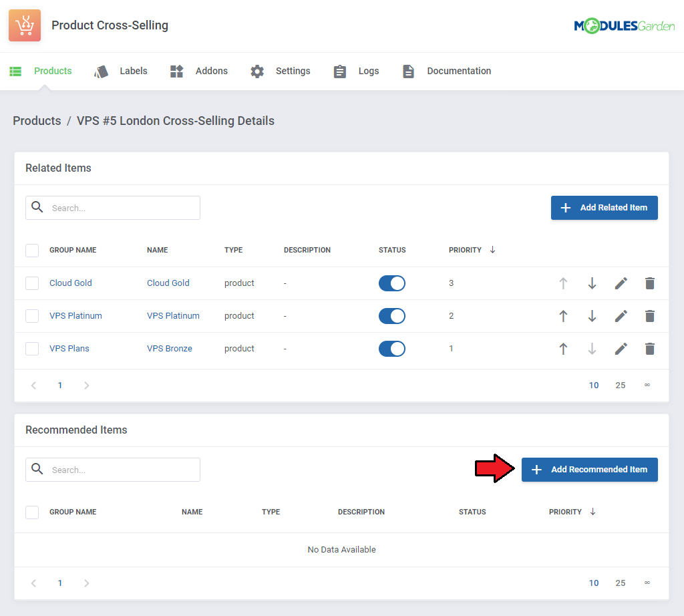
Task: Tick the select-all checkbox in Recommended Items header
Action: [x=32, y=512]
